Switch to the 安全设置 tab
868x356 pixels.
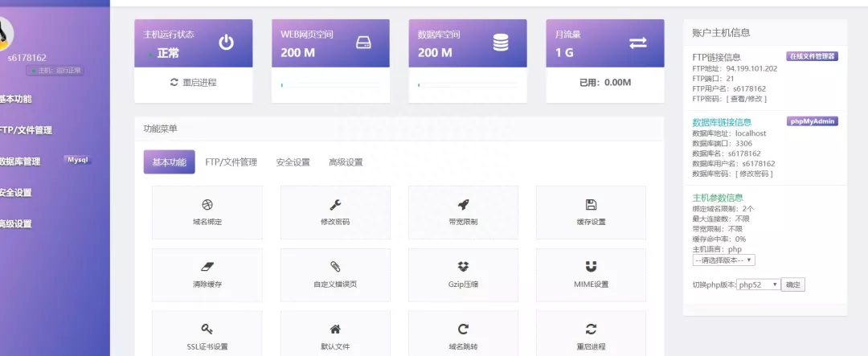click(293, 162)
